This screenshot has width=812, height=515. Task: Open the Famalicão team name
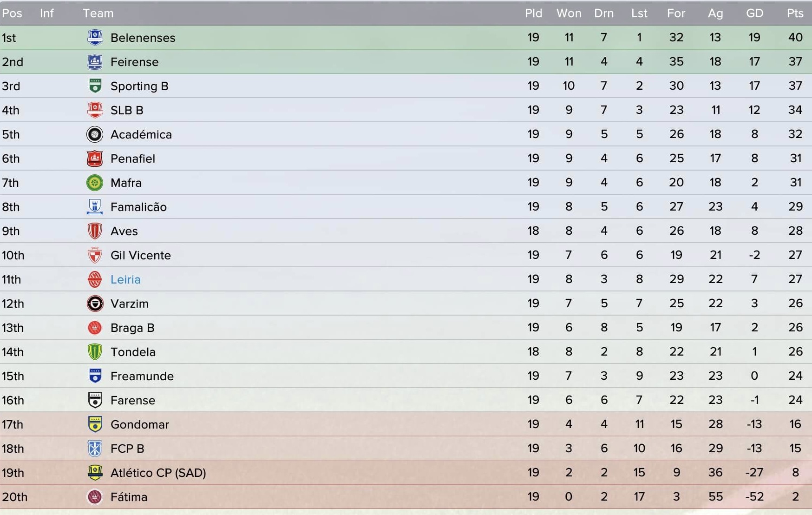138,207
